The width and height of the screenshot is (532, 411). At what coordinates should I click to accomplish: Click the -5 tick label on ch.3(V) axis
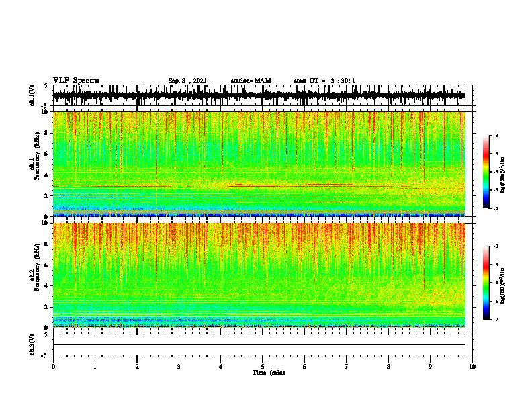point(45,355)
